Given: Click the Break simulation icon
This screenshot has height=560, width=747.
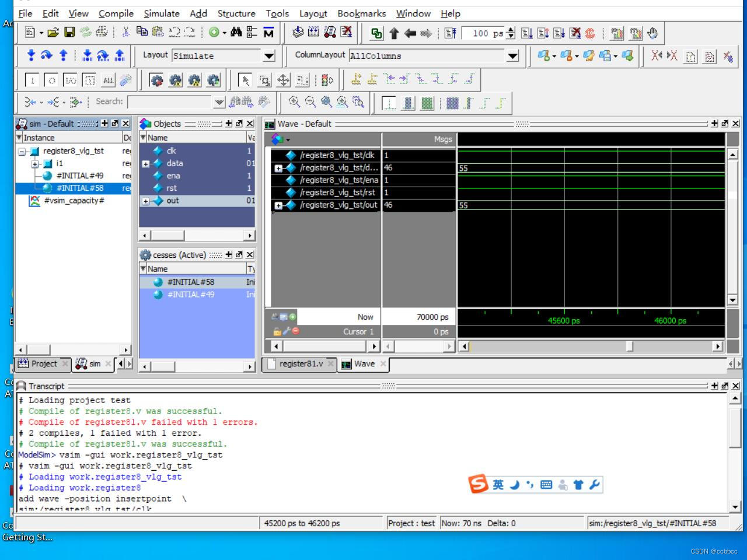Looking at the screenshot, I should click(x=346, y=33).
